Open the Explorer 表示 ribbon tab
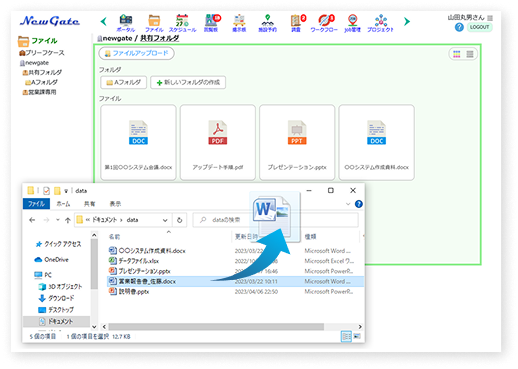Viewport: 518px width, 369px height. pos(115,204)
